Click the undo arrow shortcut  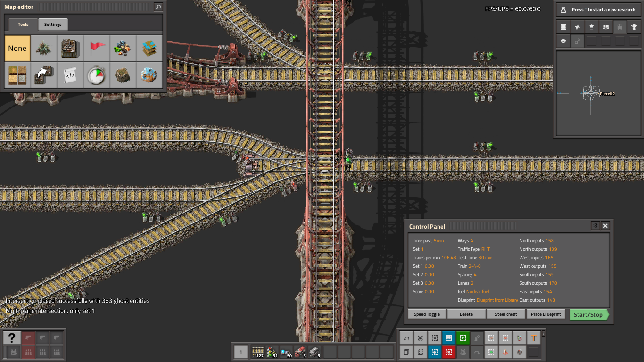405,338
